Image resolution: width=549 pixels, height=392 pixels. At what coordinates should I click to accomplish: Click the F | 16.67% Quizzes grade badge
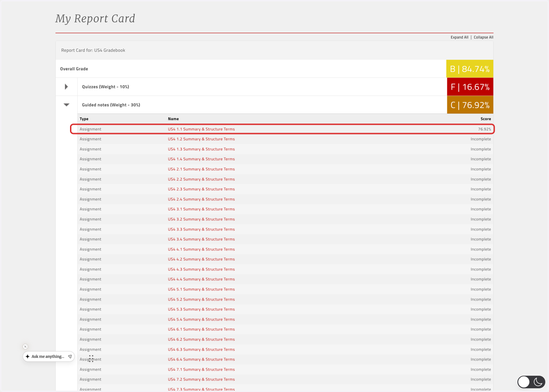(470, 87)
